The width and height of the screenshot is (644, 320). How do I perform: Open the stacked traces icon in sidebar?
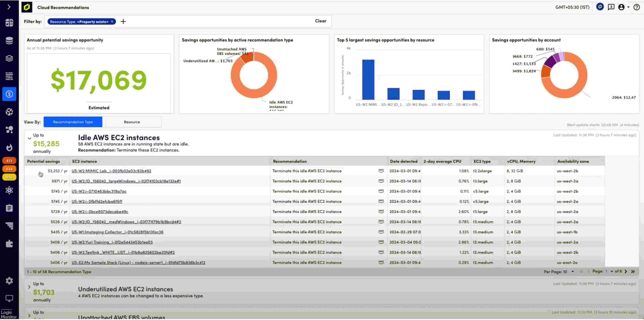pyautogui.click(x=9, y=226)
